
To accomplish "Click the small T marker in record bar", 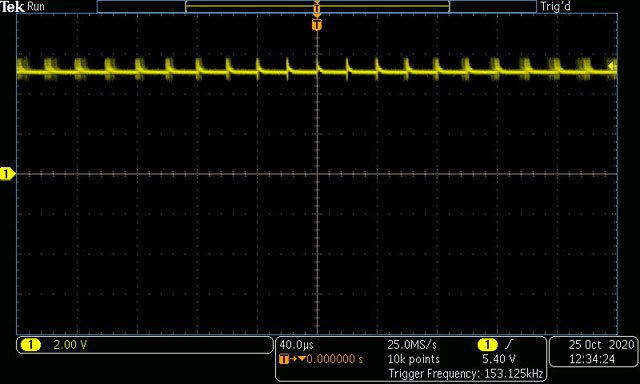I will 317,9.
